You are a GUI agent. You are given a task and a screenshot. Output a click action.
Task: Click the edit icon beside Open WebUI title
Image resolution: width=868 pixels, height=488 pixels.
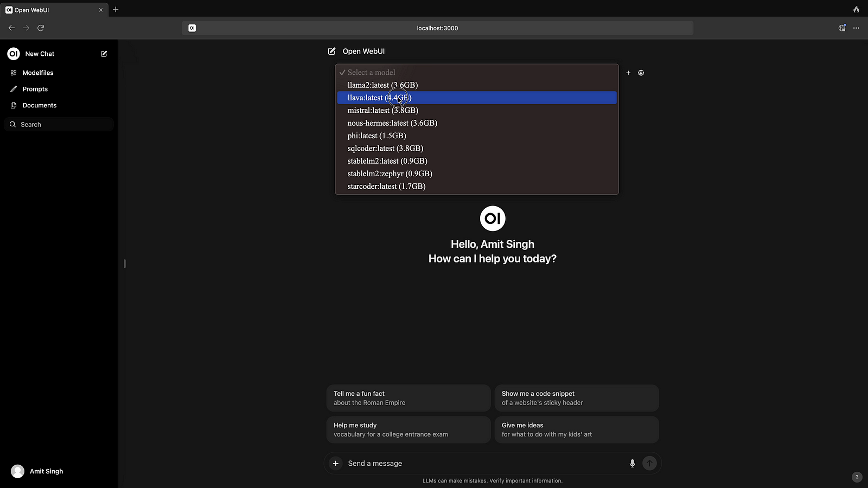(x=331, y=51)
